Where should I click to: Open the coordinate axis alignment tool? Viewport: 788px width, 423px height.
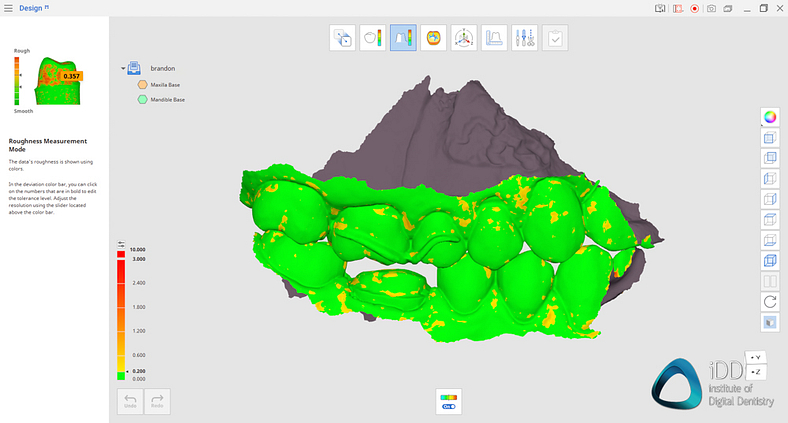point(464,39)
